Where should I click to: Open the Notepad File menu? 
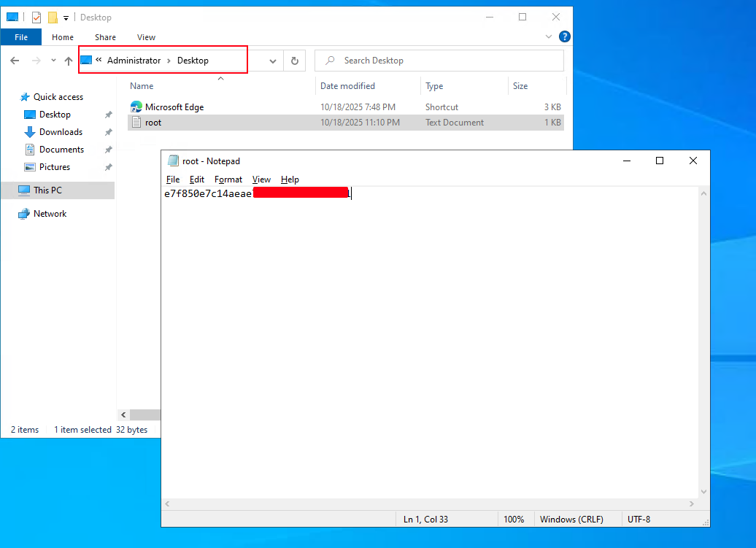pos(173,180)
